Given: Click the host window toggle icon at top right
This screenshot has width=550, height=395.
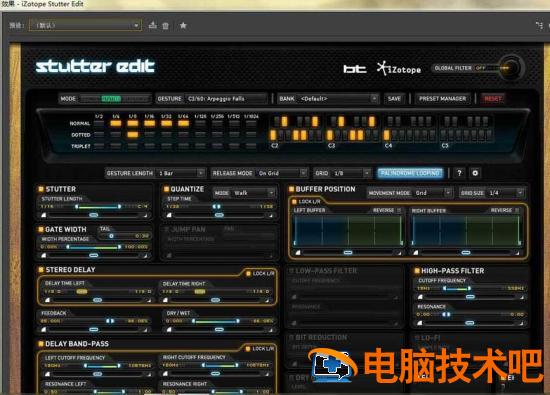Looking at the screenshot, I should (x=539, y=25).
